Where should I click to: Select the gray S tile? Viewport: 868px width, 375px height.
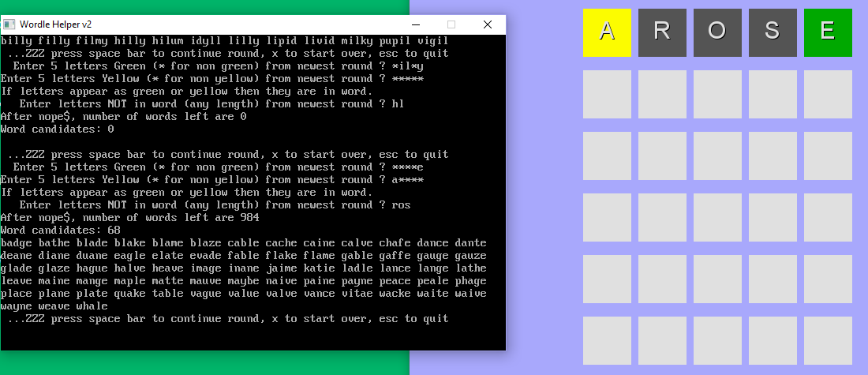(773, 32)
